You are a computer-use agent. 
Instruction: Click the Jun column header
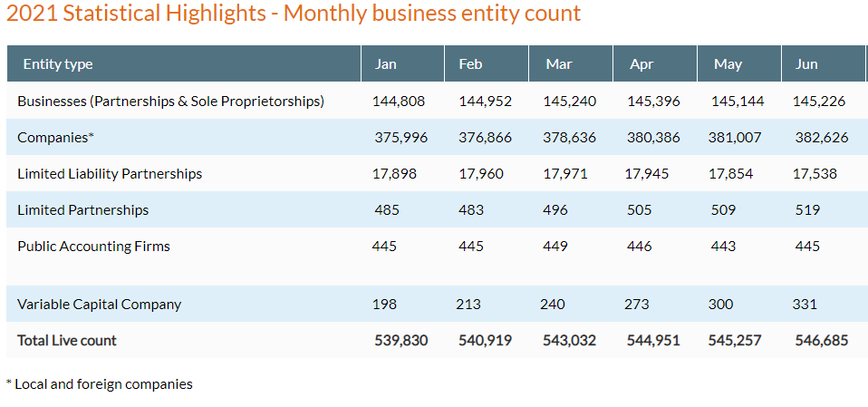coord(806,64)
